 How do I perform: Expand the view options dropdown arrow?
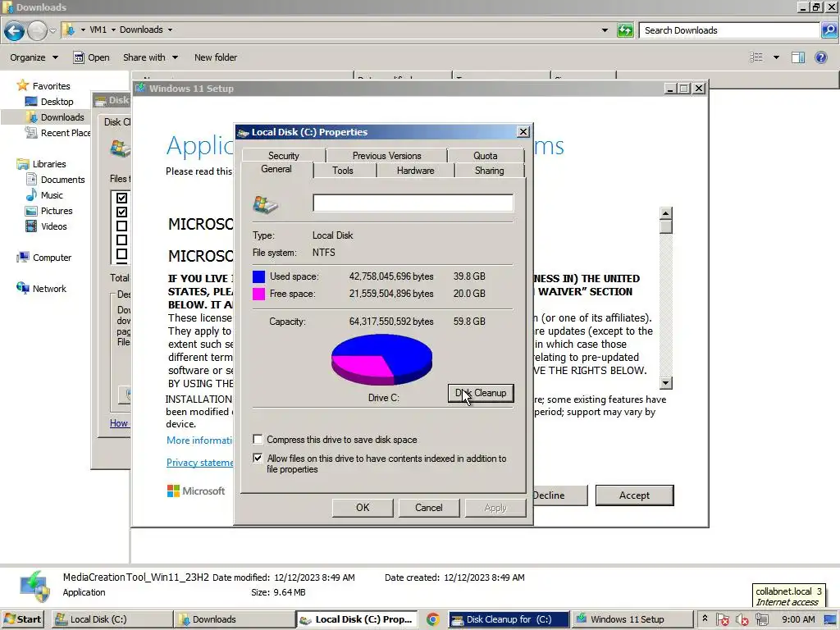(776, 57)
